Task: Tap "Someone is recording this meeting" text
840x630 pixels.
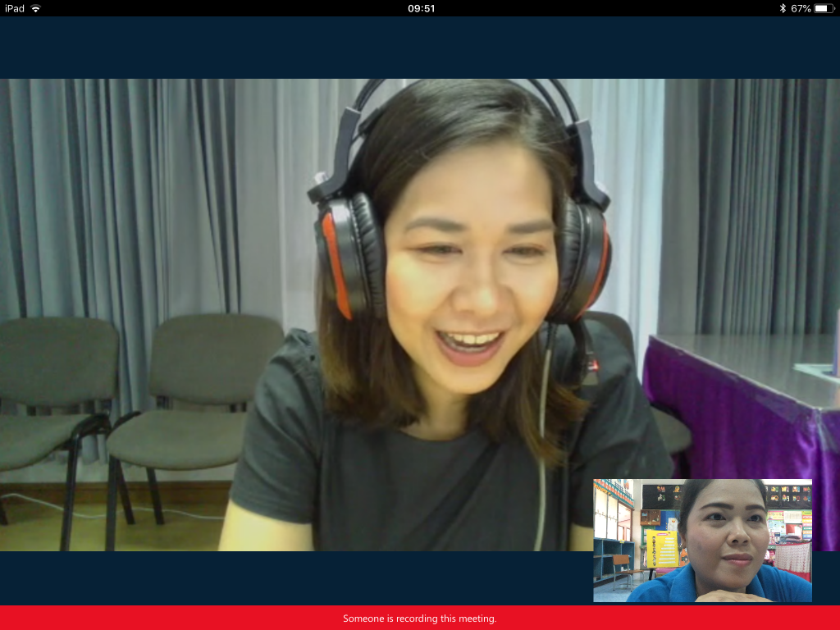Action: [x=419, y=619]
